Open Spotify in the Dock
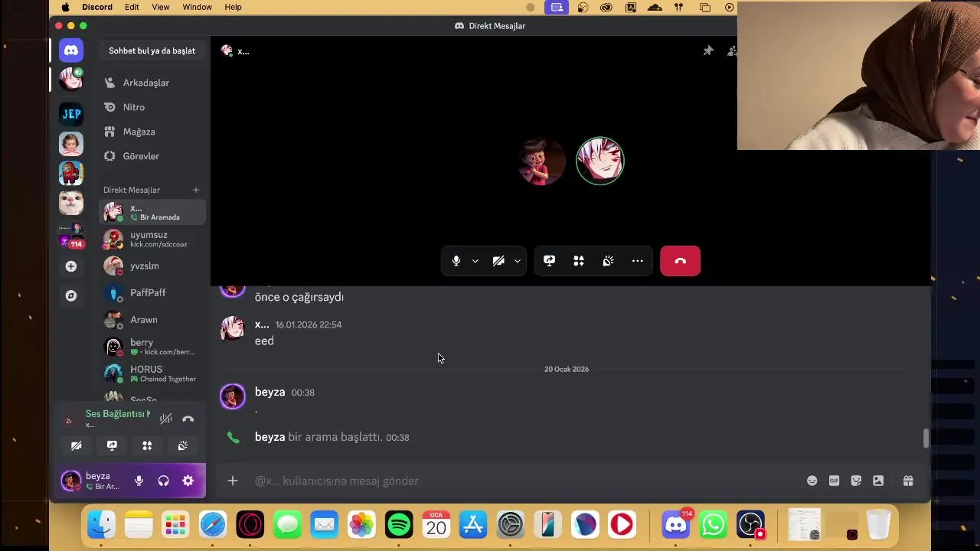 point(399,525)
